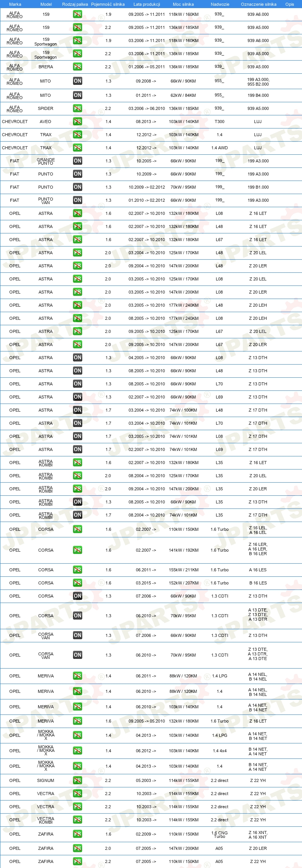Click the petrol icon in the Astra Kombi Z 16 LET row
Screen dimensions: 302x868
(x=77, y=463)
